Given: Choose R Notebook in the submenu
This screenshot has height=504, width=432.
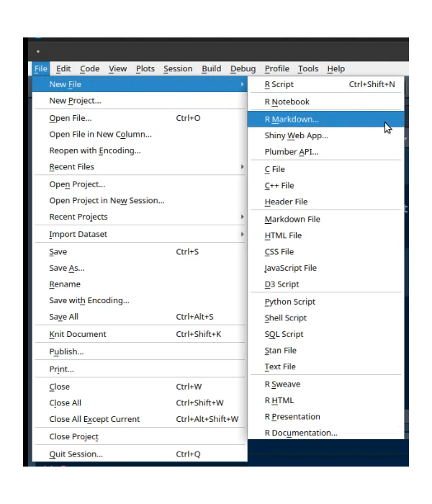Looking at the screenshot, I should tap(287, 102).
